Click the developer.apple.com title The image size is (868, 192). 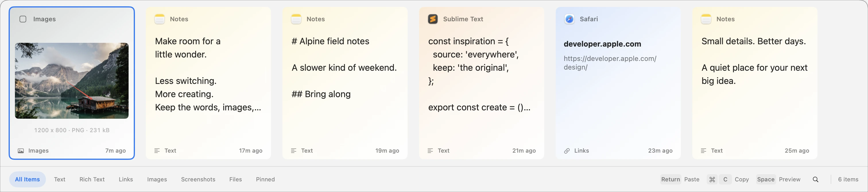(x=602, y=44)
